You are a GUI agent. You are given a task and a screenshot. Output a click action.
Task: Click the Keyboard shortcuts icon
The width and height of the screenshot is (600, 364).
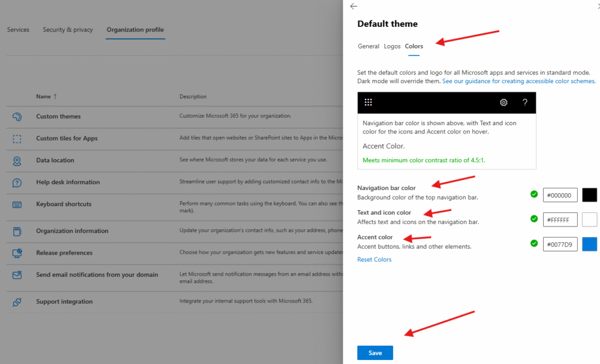click(x=17, y=204)
